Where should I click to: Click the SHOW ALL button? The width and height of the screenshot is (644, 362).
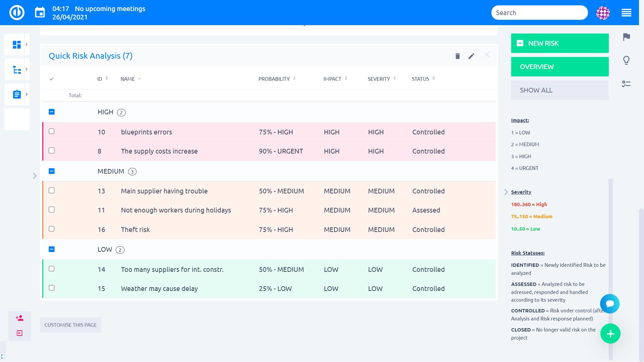(x=559, y=90)
